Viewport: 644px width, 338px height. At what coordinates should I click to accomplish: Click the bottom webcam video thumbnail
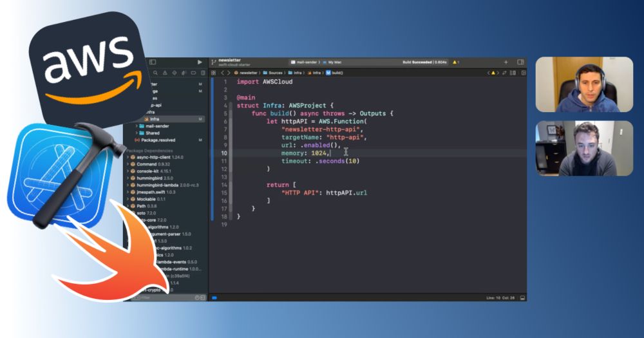pyautogui.click(x=584, y=148)
